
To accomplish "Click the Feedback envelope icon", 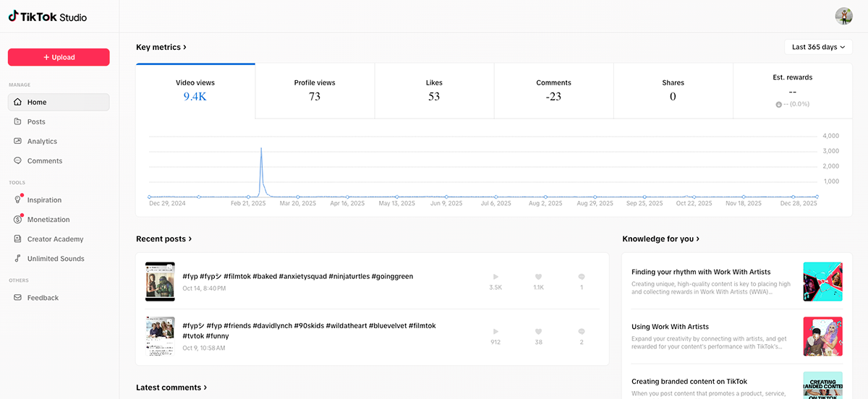I will click(18, 298).
